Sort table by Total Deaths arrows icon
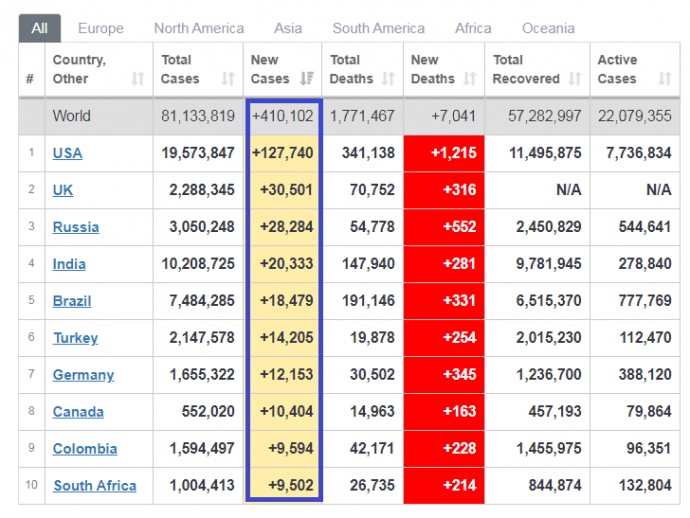 [388, 79]
